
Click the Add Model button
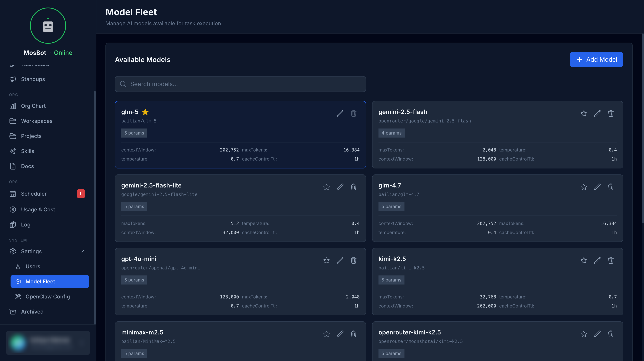coord(596,60)
